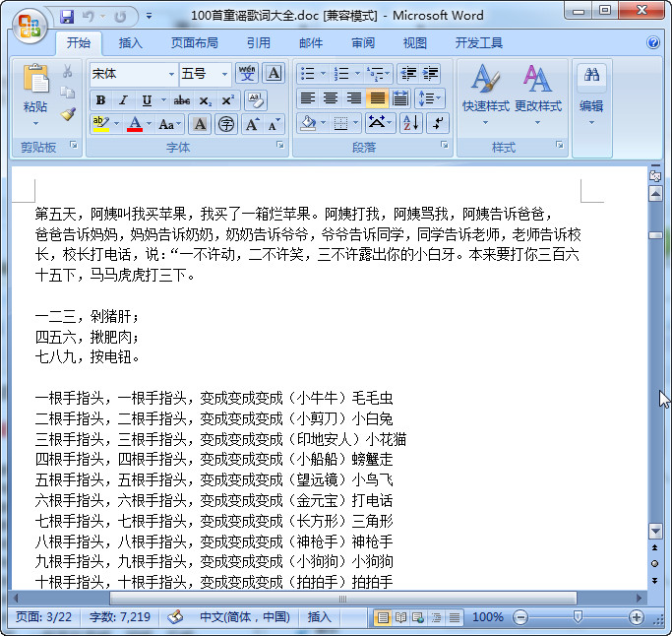Click the Format Painter brush icon
The image size is (672, 636).
[x=68, y=114]
